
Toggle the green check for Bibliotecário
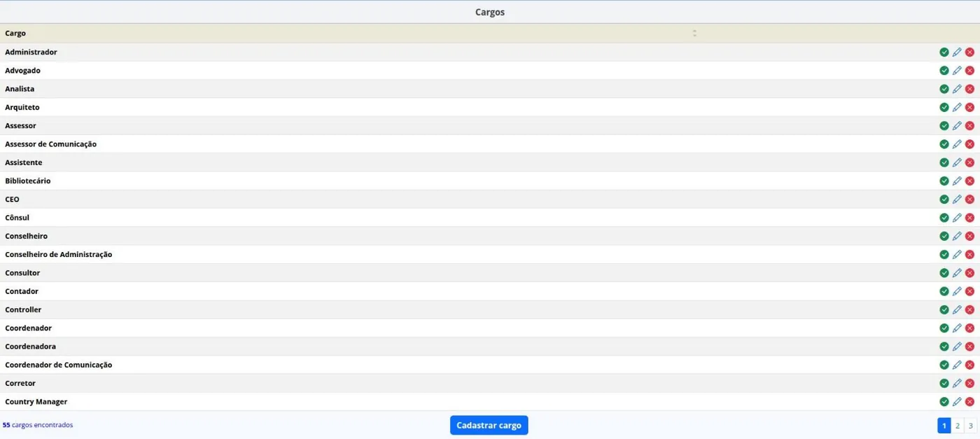tap(944, 181)
